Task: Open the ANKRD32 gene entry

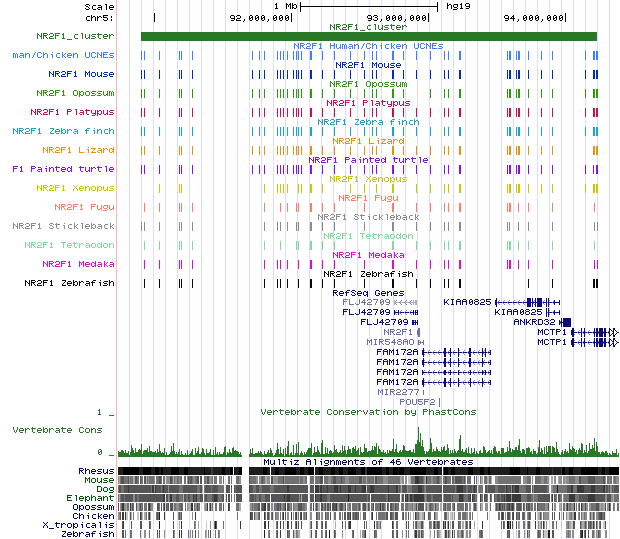Action: pos(535,322)
